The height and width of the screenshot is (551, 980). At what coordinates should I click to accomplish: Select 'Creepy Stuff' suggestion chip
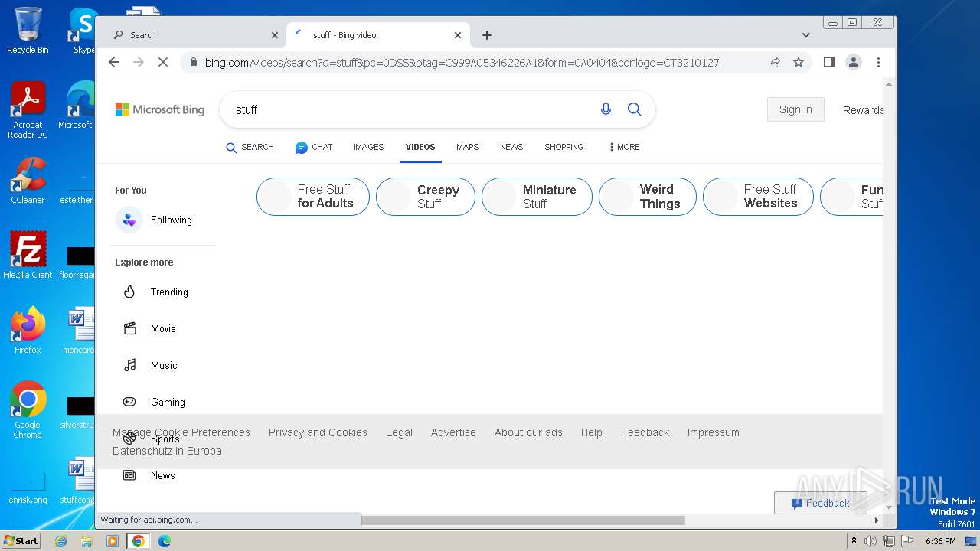426,197
